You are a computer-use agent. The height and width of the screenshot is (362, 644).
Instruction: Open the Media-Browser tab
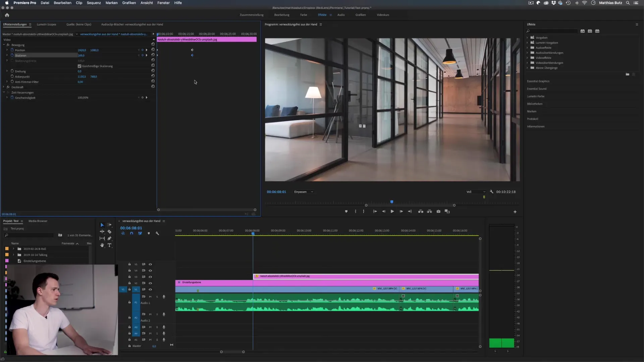click(38, 221)
